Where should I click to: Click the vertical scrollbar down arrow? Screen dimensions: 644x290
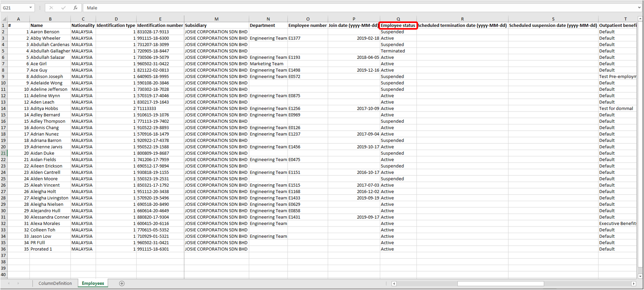(x=640, y=276)
